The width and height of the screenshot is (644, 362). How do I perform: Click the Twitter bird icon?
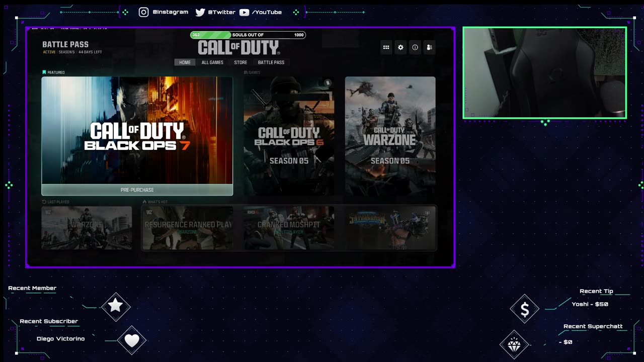(200, 12)
